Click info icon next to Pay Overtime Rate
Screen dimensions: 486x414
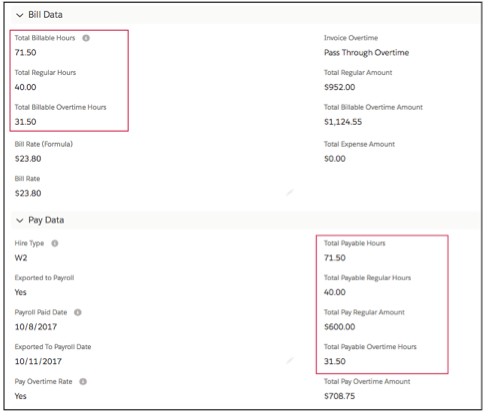click(83, 381)
